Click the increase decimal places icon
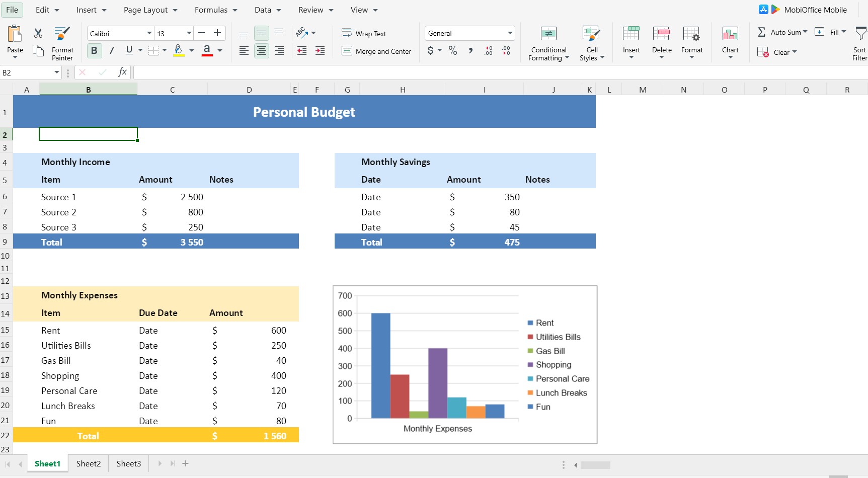This screenshot has height=478, width=868. pos(487,50)
